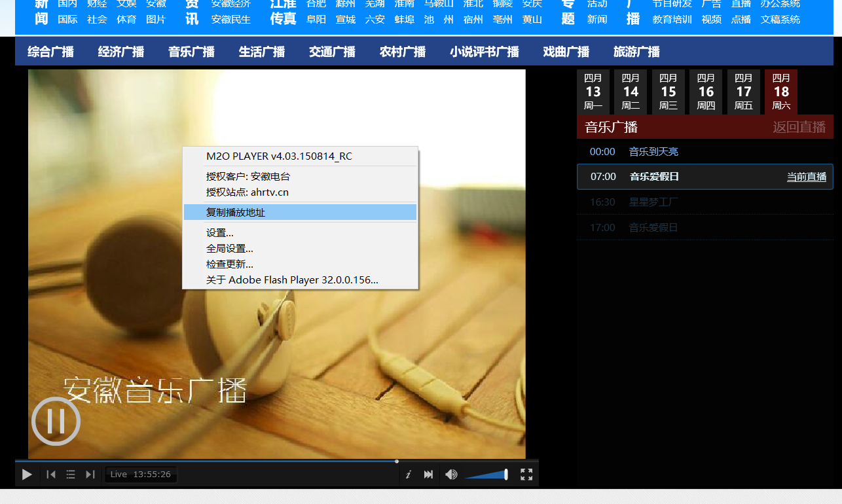Image resolution: width=842 pixels, height=504 pixels.
Task: Click 关于 Adobe Flash Player menu entry
Action: coord(300,279)
